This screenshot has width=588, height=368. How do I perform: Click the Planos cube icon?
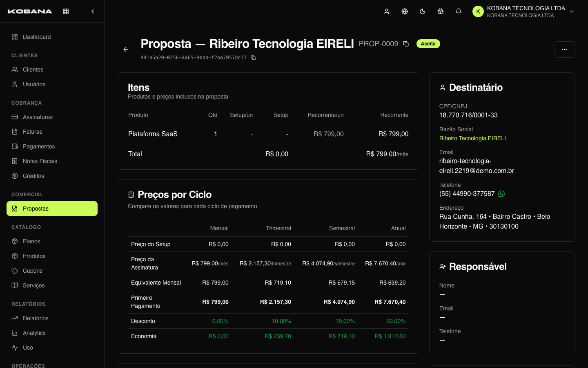coord(15,241)
